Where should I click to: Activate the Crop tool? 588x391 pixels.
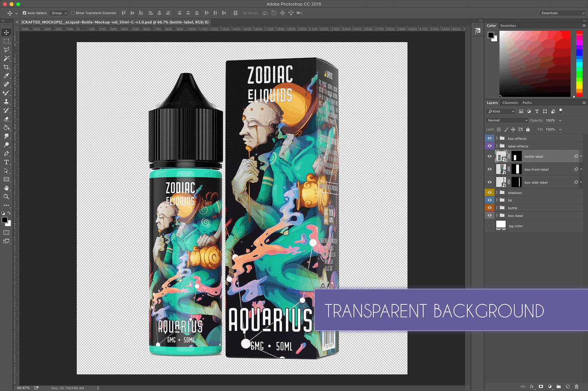(6, 67)
